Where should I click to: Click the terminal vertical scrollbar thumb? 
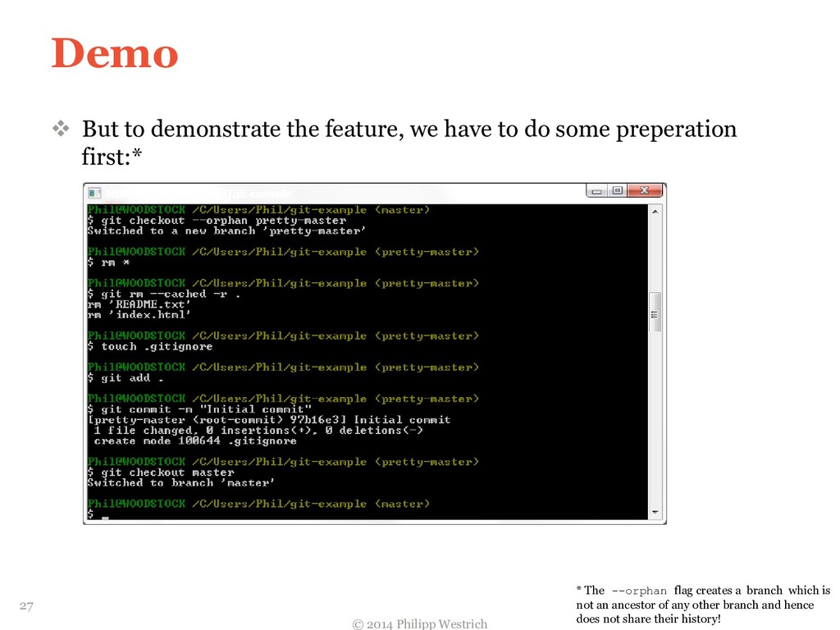click(655, 313)
